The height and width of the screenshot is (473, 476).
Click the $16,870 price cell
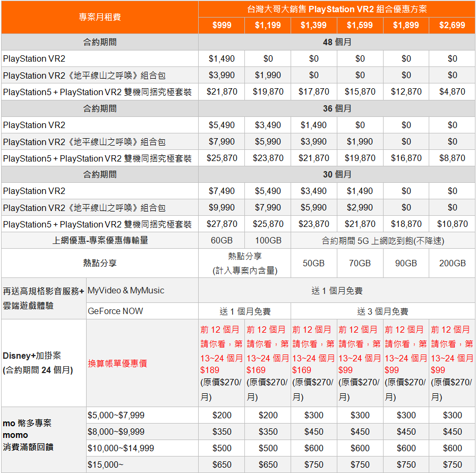pos(406,158)
